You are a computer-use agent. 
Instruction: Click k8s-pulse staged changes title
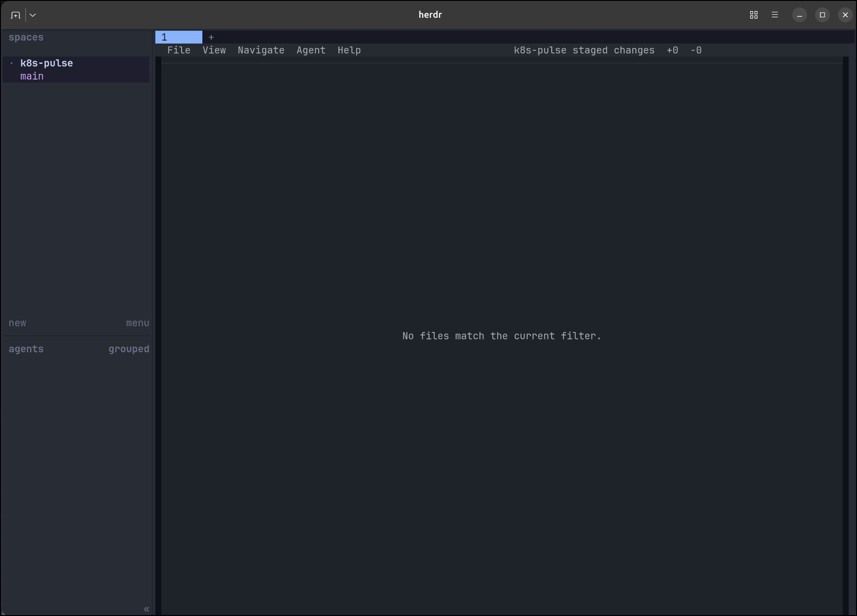click(x=584, y=50)
